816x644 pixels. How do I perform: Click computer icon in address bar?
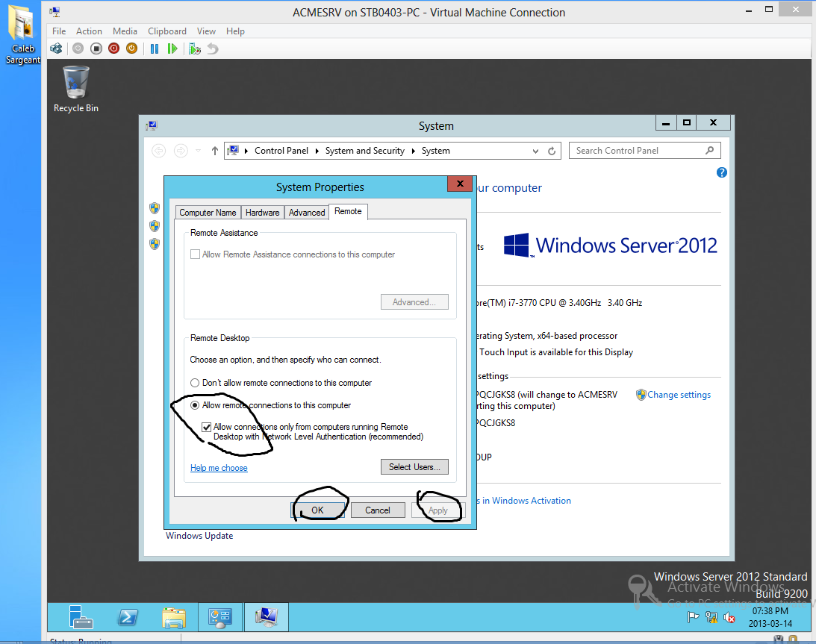click(x=234, y=150)
